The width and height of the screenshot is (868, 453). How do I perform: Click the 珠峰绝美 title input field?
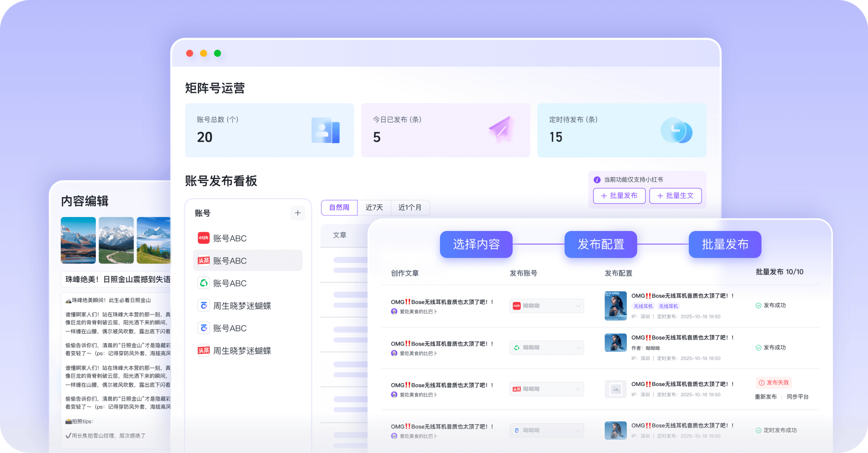(117, 279)
